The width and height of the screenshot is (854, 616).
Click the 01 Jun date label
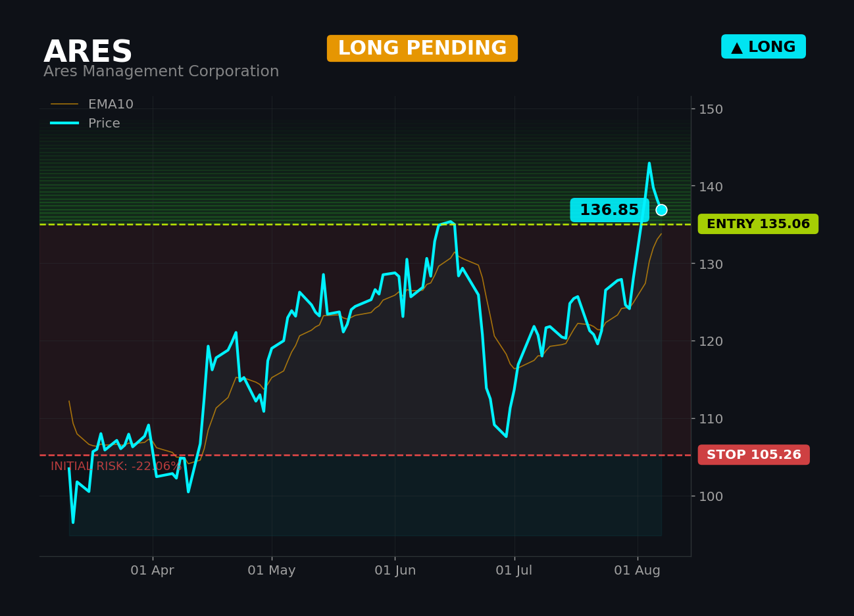395,571
